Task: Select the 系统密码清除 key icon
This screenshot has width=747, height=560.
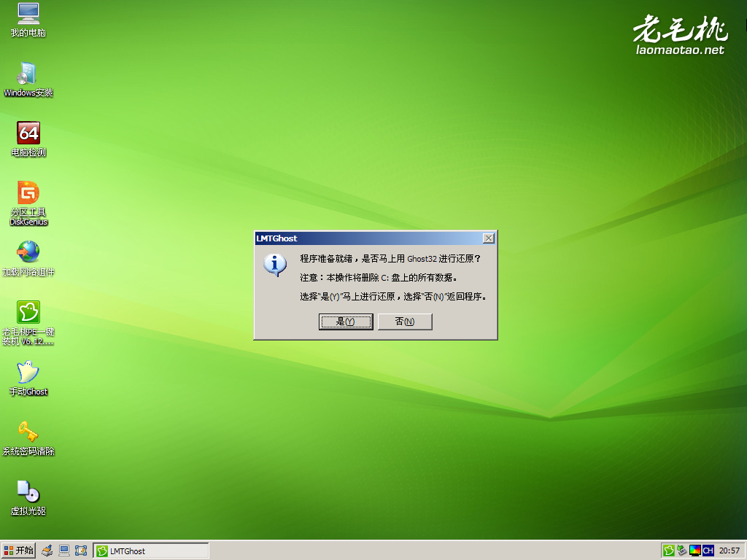Action: [28, 438]
